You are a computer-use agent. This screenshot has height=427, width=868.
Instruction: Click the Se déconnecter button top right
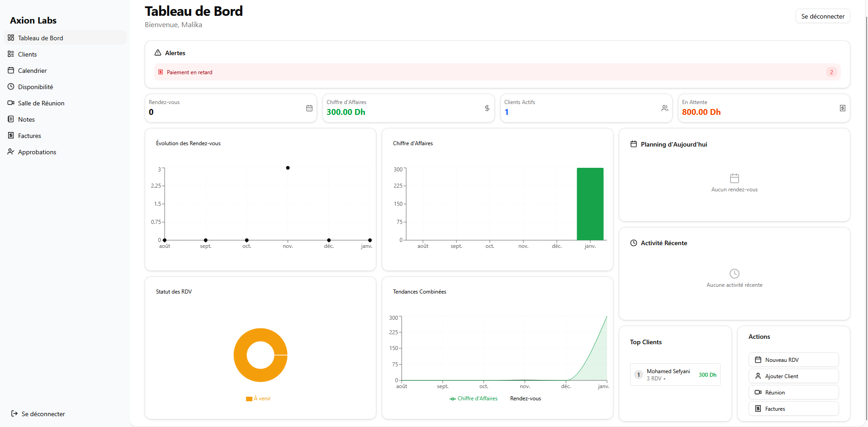(x=822, y=16)
